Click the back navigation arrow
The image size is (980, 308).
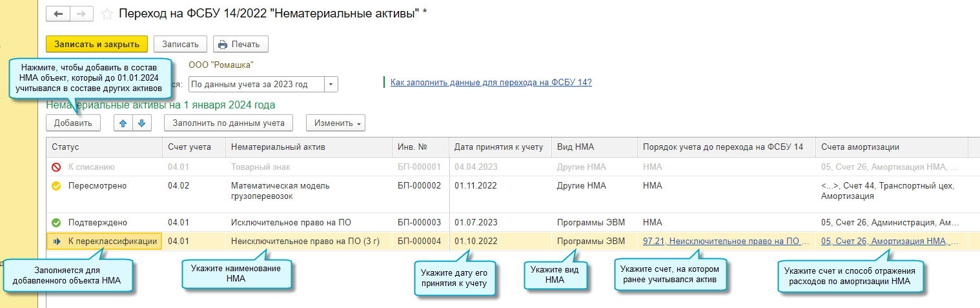pyautogui.click(x=58, y=14)
